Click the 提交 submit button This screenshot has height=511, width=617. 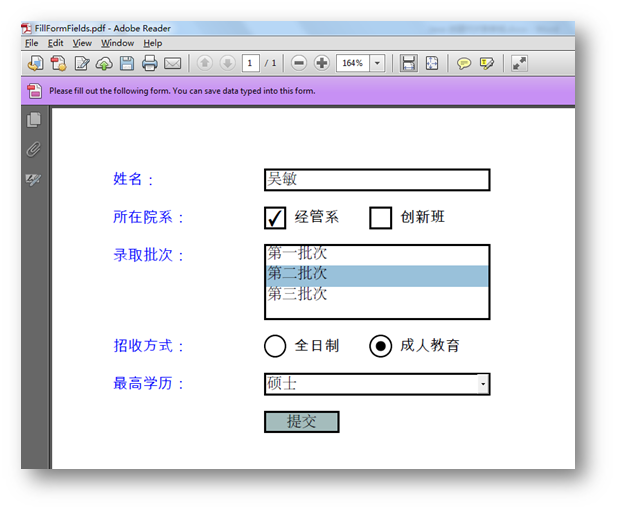click(301, 422)
